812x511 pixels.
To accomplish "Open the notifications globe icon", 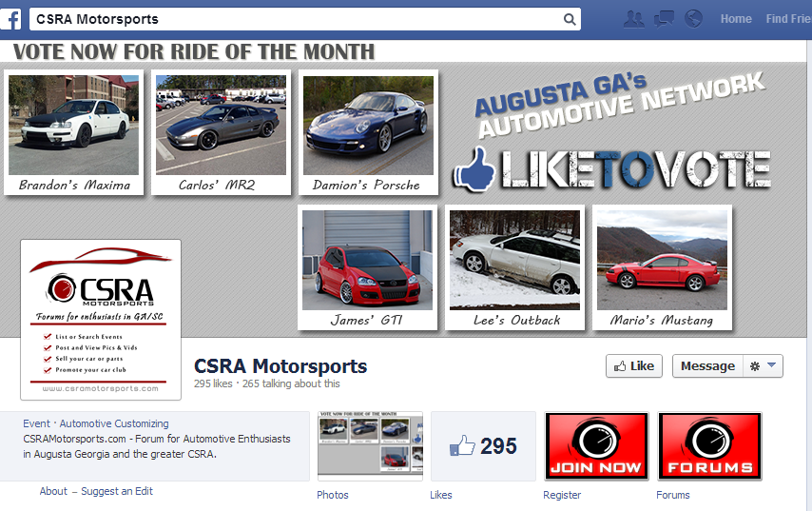I will [x=693, y=19].
